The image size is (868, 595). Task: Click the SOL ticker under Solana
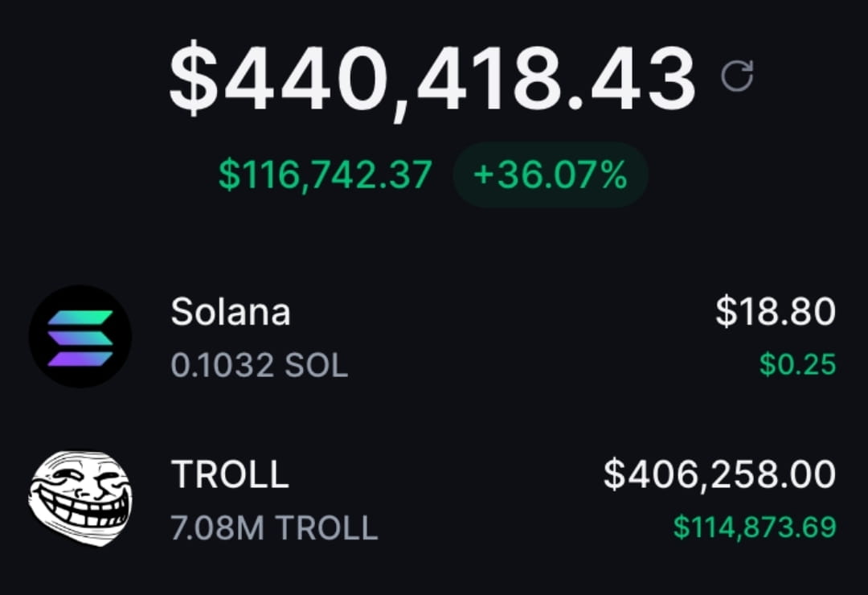pos(316,365)
